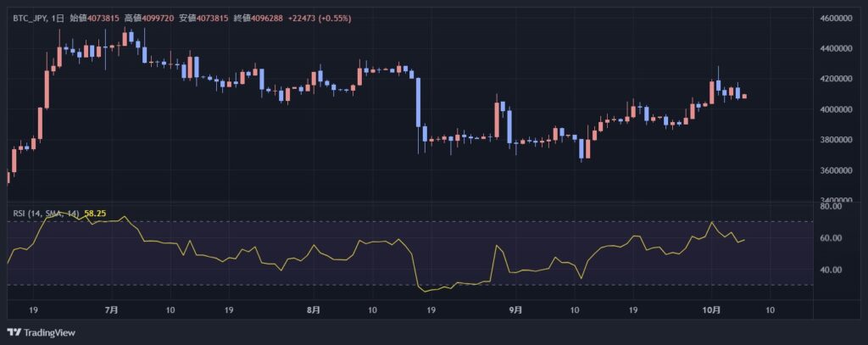Click the 高値 high price value
This screenshot has width=868, height=345.
click(159, 18)
